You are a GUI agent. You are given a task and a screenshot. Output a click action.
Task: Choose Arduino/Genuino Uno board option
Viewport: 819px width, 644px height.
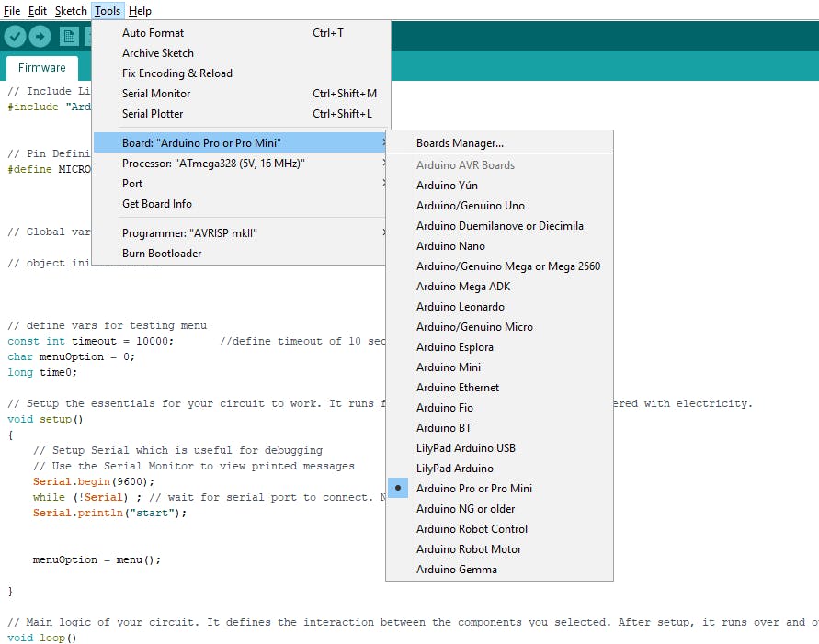click(470, 206)
